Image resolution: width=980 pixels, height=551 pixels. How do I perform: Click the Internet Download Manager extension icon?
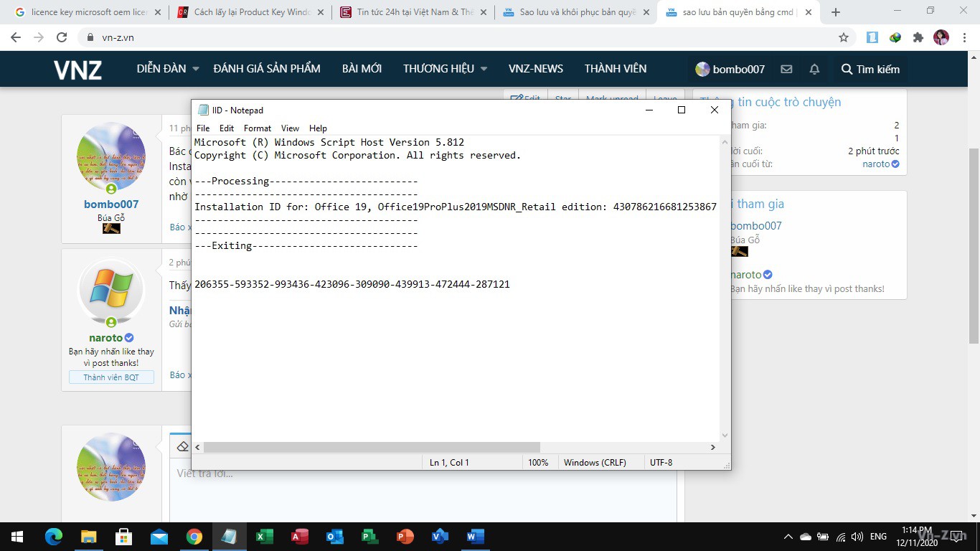pos(895,37)
